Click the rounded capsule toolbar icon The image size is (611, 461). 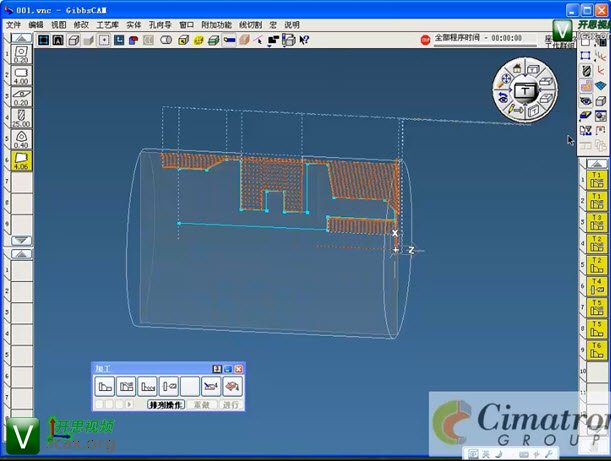(166, 40)
